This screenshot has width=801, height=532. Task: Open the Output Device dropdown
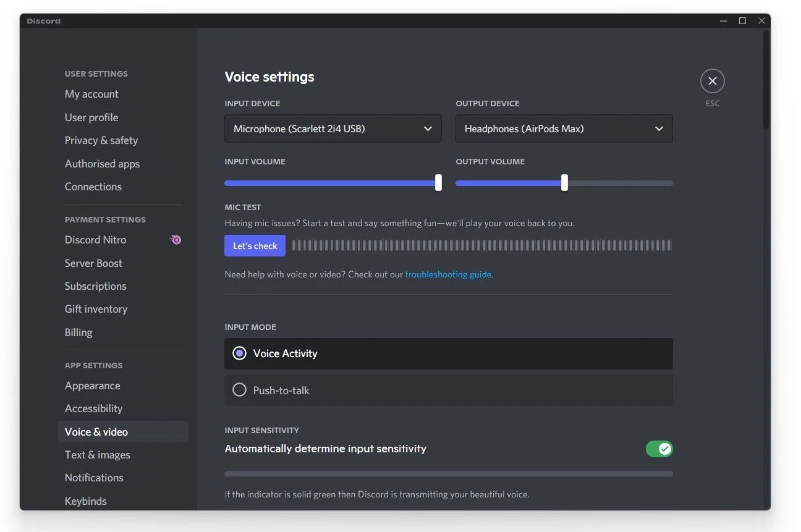tap(564, 129)
